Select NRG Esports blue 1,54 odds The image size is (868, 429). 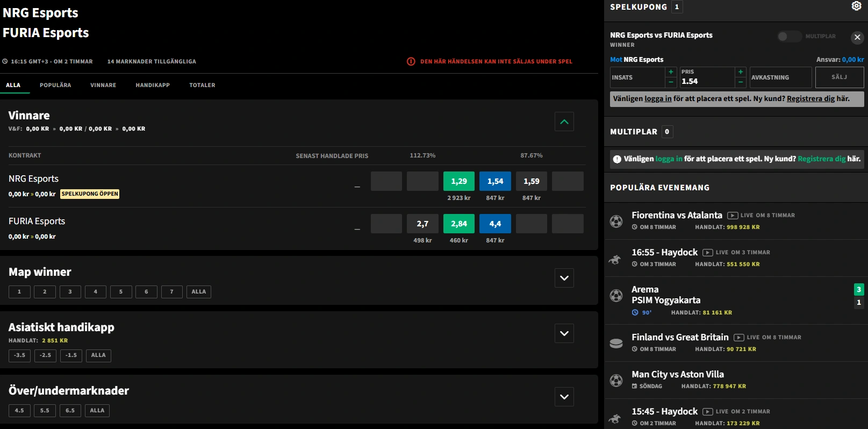[x=495, y=181]
